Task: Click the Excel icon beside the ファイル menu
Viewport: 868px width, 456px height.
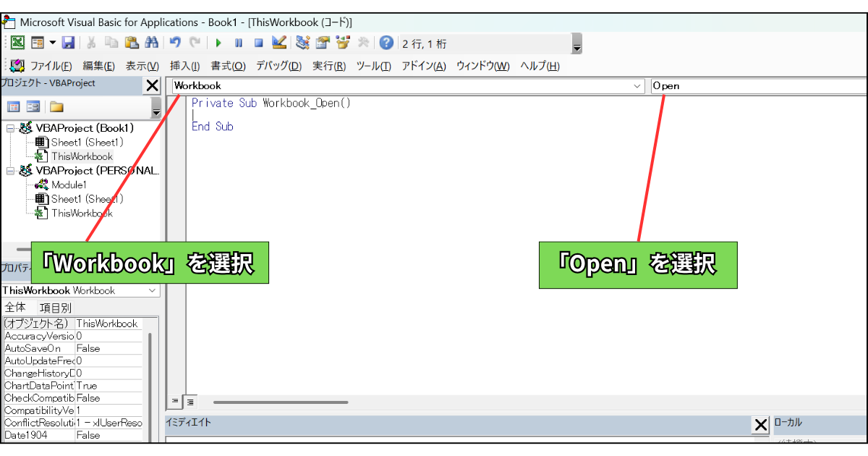Action: pyautogui.click(x=17, y=65)
